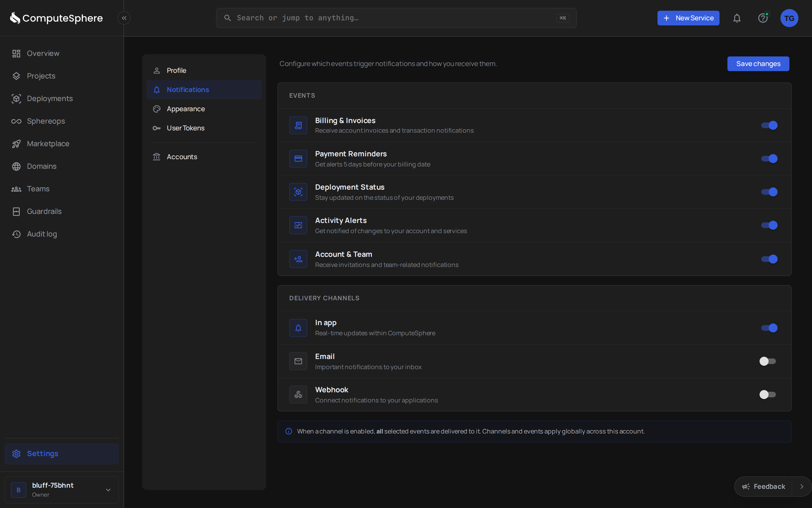Expand the bluff-75bhnt account switcher
Image resolution: width=812 pixels, height=508 pixels.
point(62,490)
